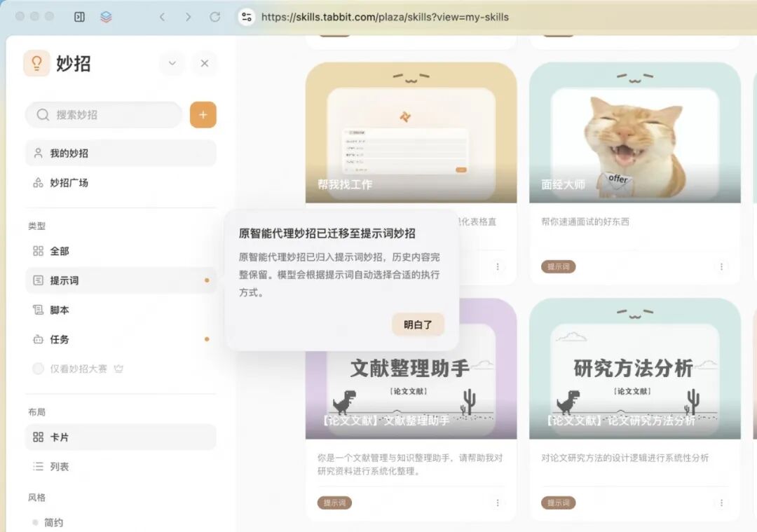Filter by type 提示词
The image size is (757, 532).
coord(121,280)
